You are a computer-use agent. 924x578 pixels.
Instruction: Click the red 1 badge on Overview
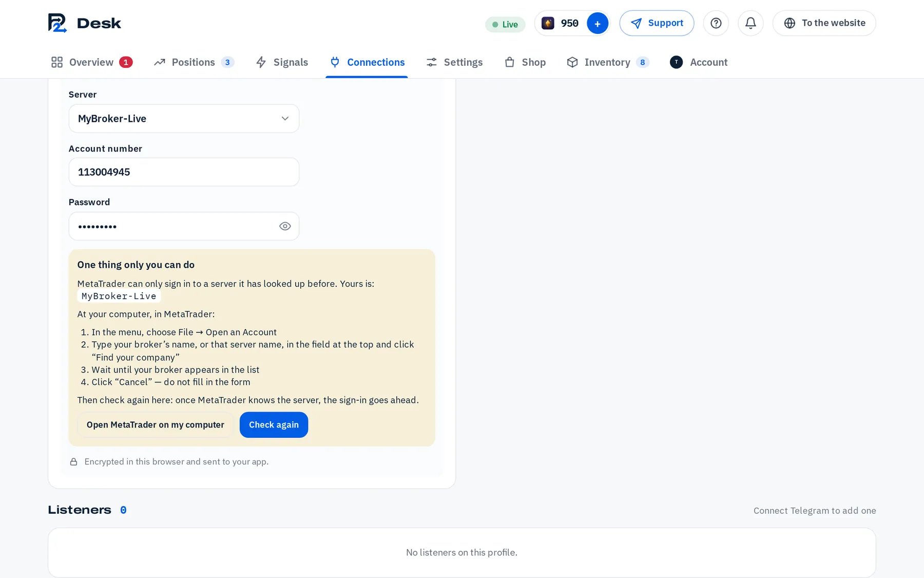click(x=126, y=62)
